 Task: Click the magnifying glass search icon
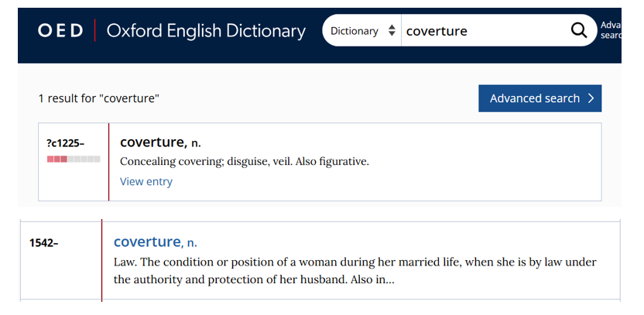(x=579, y=30)
